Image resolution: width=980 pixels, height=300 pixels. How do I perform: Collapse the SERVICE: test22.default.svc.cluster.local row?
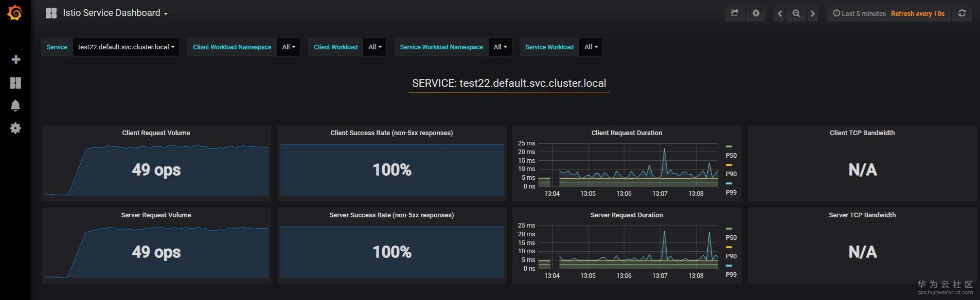click(x=509, y=83)
